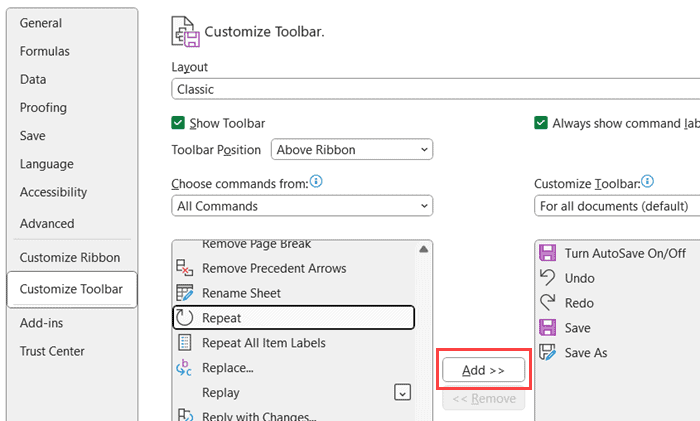700x421 pixels.
Task: Select the Undo icon in toolbar list
Action: pos(547,278)
